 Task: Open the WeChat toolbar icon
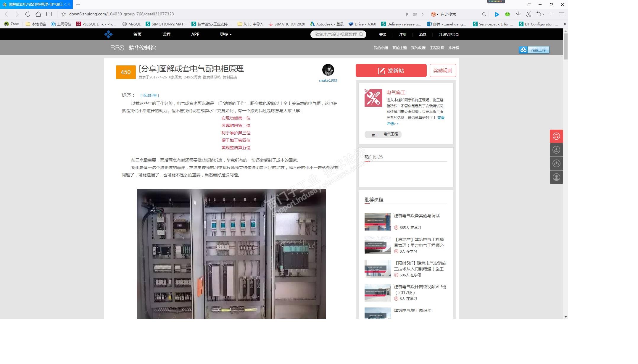[x=507, y=14]
